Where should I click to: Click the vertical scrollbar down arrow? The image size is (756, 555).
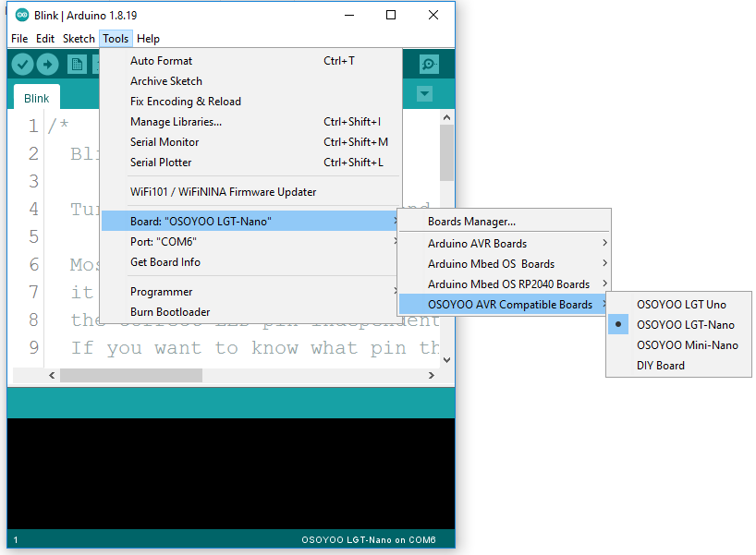coord(447,360)
